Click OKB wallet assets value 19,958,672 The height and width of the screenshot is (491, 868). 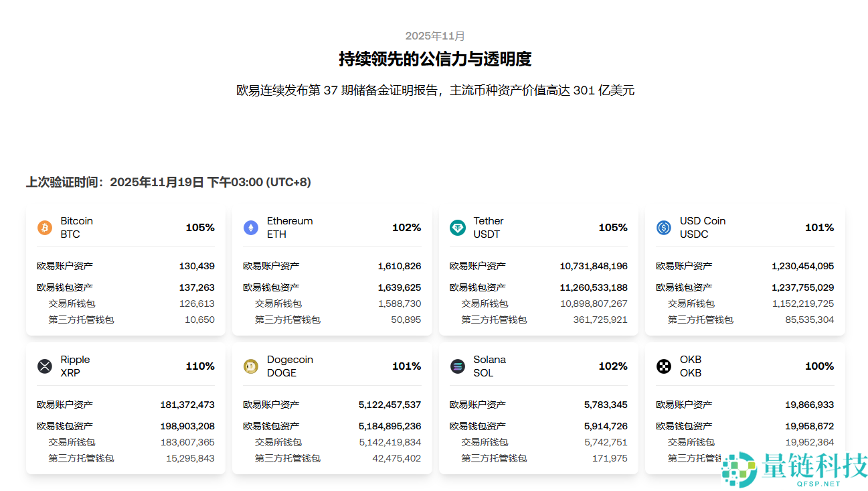(x=809, y=426)
